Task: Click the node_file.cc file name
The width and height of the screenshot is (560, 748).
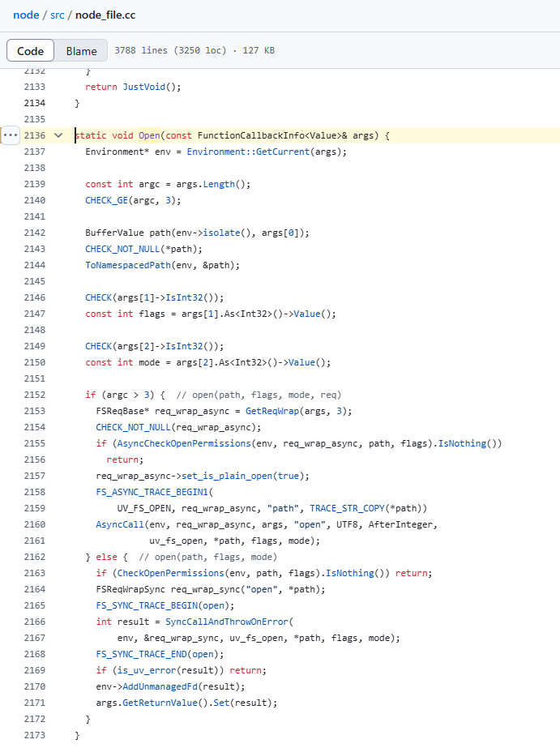Action: 105,15
